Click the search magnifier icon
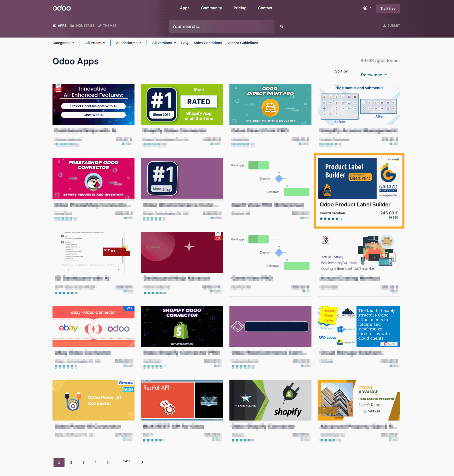454x476 pixels. point(282,27)
